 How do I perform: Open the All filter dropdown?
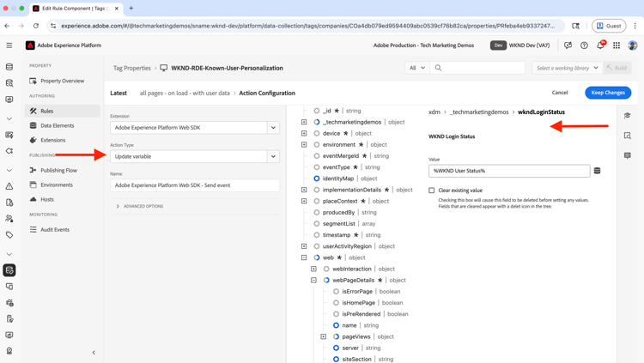[x=416, y=68]
